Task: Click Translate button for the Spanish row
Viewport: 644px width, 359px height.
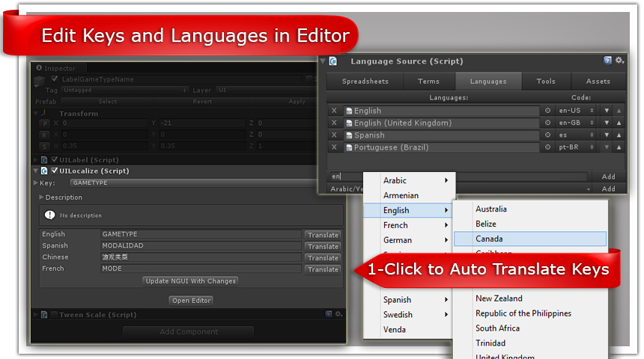Action: (x=323, y=246)
